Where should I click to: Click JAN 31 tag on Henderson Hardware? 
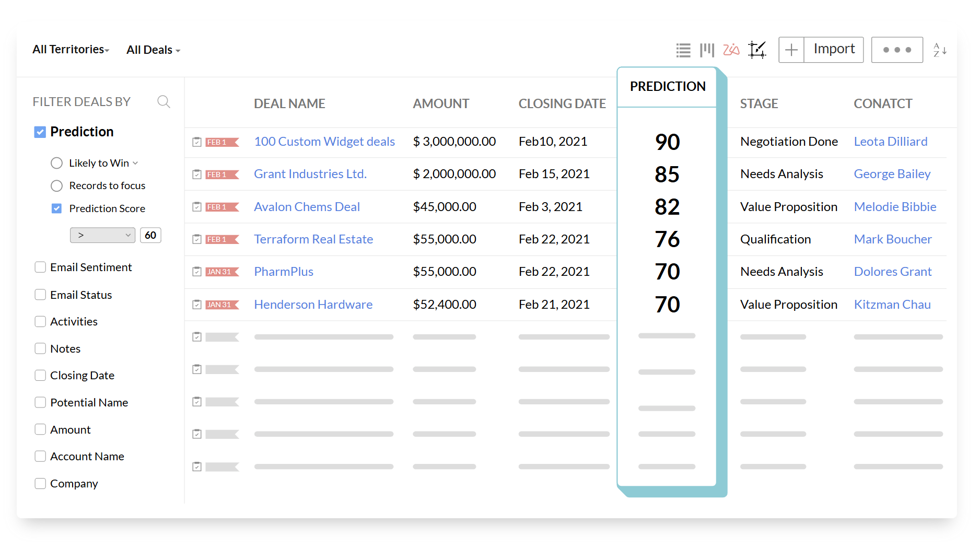pos(222,305)
